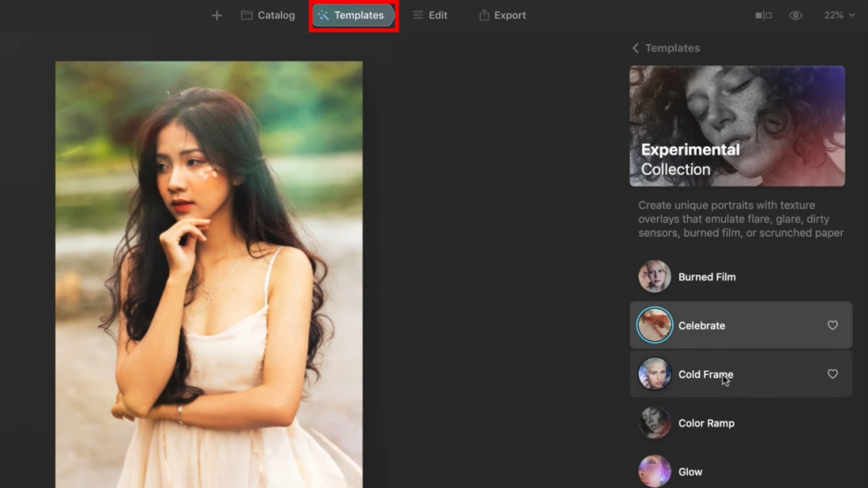868x488 pixels.
Task: Toggle the eye preview icon
Action: point(796,15)
